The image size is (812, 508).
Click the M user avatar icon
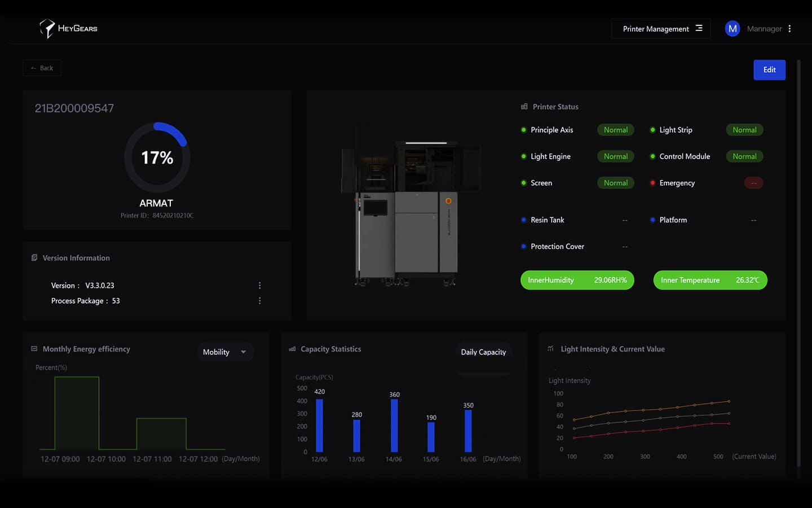(x=732, y=29)
